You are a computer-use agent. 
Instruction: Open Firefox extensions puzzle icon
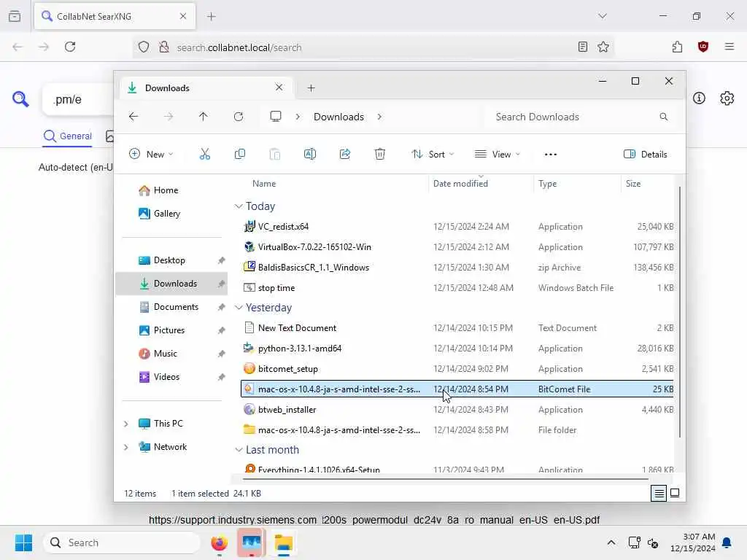677,47
